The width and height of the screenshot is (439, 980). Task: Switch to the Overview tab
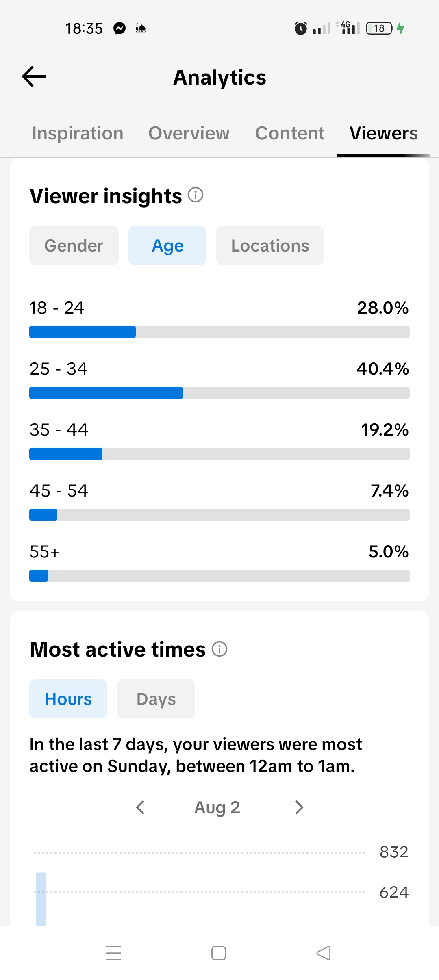(189, 133)
